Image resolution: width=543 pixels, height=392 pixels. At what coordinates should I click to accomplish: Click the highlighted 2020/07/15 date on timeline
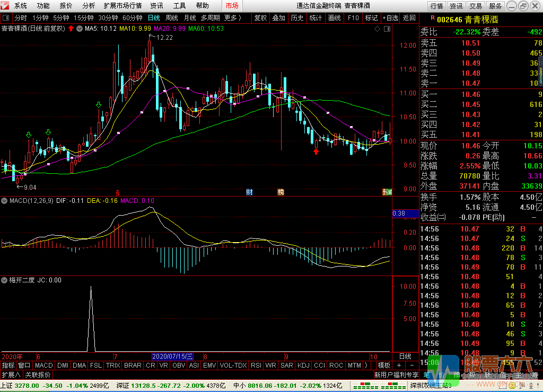[x=173, y=356]
